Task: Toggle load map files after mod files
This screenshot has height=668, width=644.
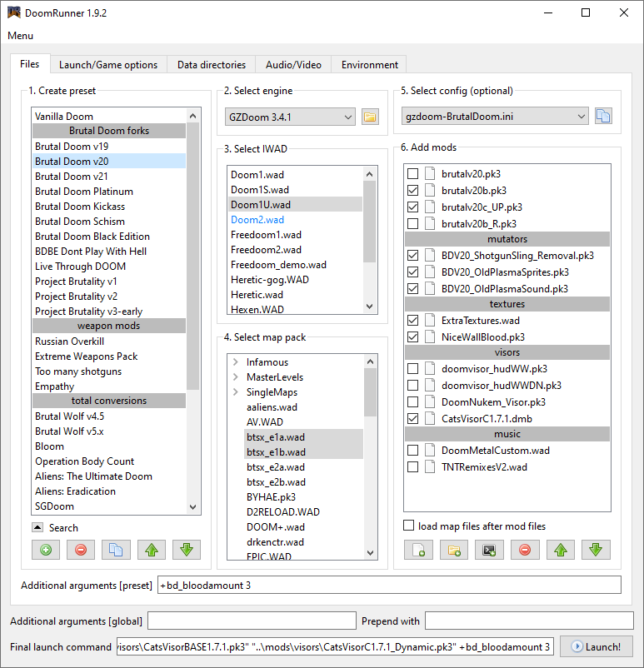Action: (x=409, y=526)
